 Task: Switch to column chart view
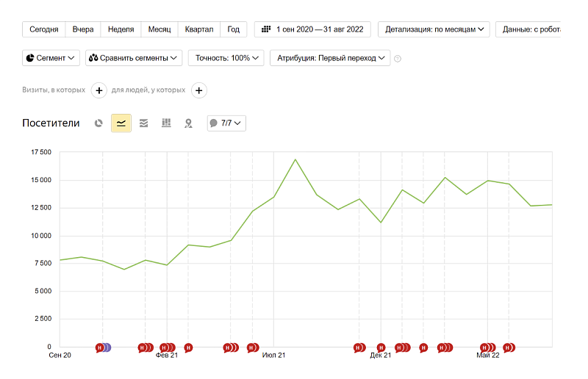coord(166,123)
